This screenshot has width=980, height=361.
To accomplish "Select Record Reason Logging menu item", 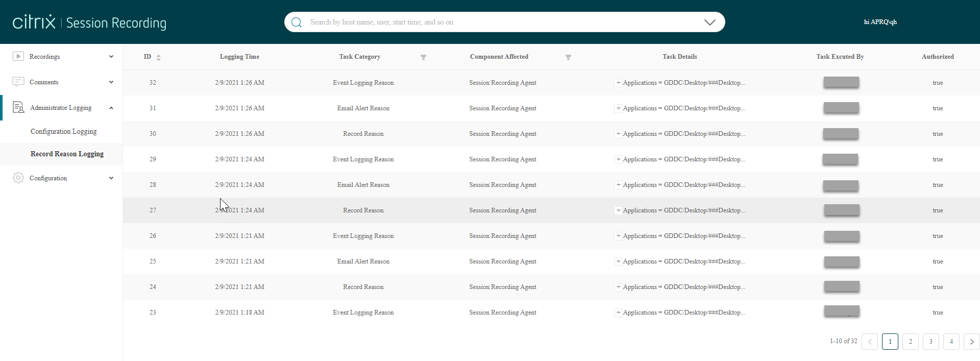I will pyautogui.click(x=67, y=154).
